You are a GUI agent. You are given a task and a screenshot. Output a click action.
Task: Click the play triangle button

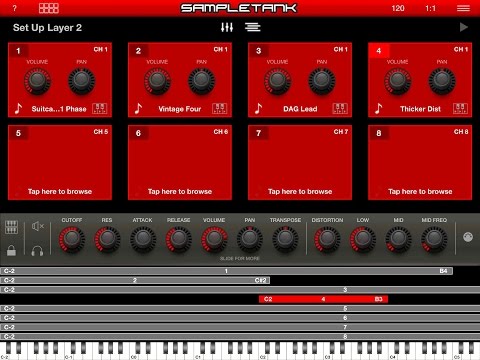click(x=464, y=27)
